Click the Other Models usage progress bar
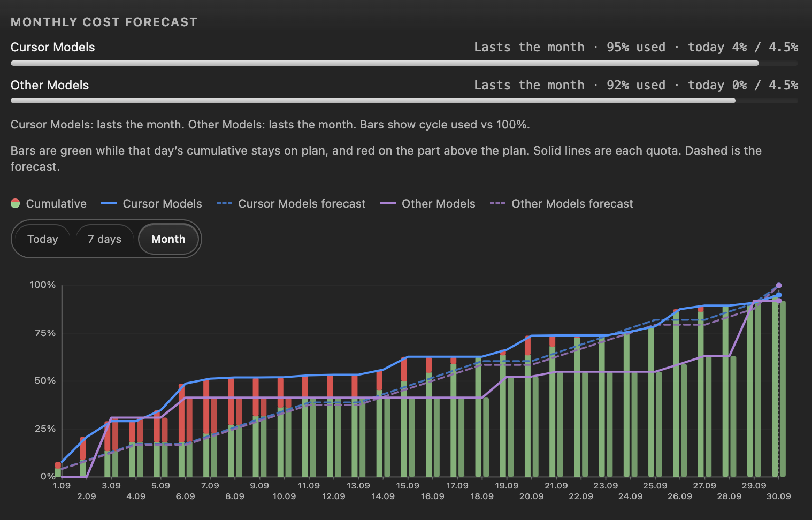This screenshot has width=812, height=520. click(404, 101)
